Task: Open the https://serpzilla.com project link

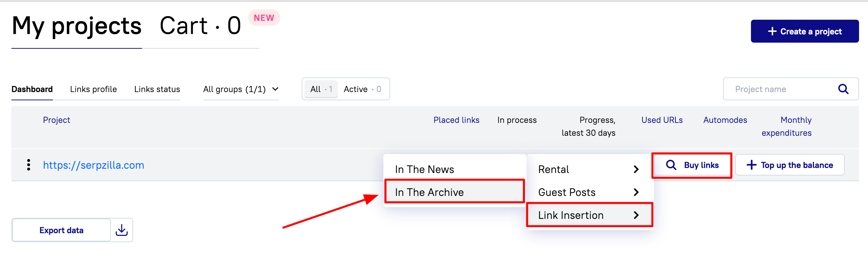Action: (93, 165)
